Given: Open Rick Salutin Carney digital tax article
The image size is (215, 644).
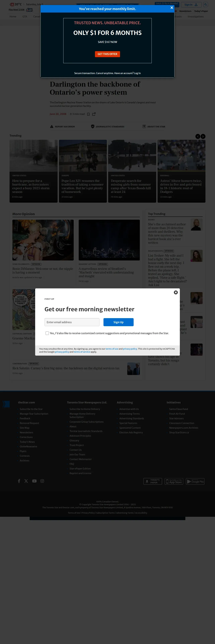Looking at the screenshot, I should [66, 368].
